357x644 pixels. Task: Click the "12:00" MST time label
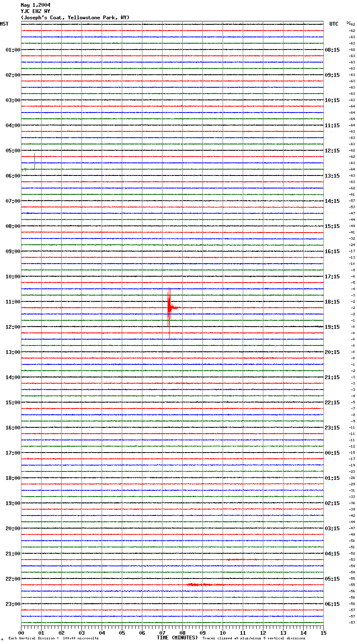(x=13, y=327)
